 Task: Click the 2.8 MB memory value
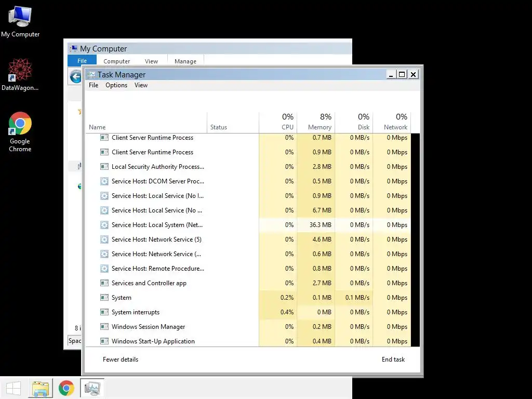tap(322, 167)
